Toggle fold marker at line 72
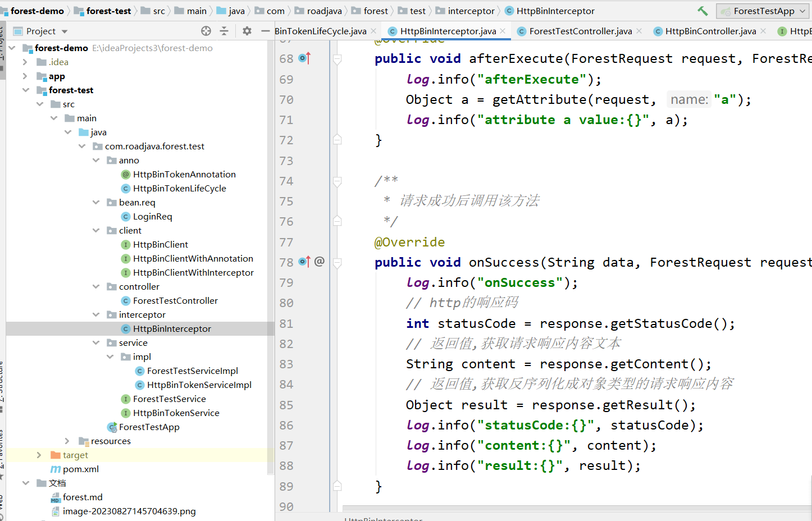 [337, 139]
